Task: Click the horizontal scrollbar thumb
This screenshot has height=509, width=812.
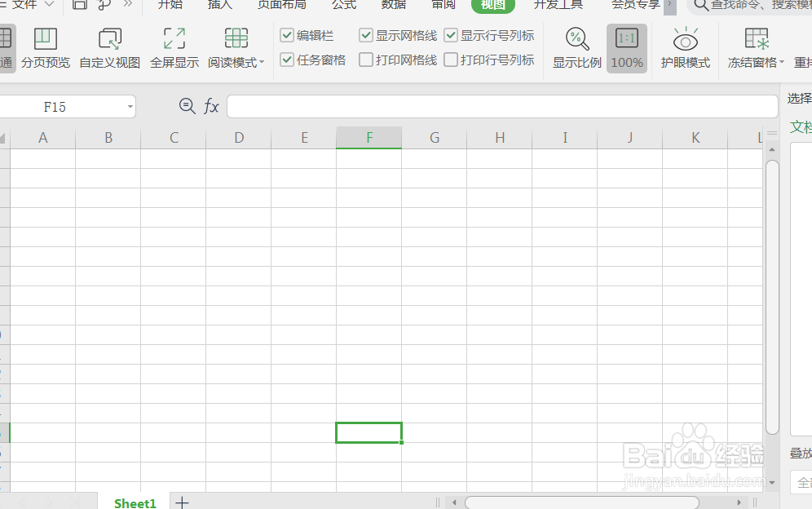Action: tap(582, 502)
